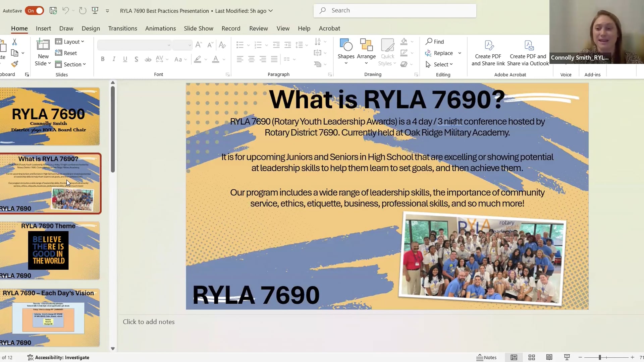The width and height of the screenshot is (644, 362).
Task: Toggle Align Left paragraph
Action: point(239,59)
